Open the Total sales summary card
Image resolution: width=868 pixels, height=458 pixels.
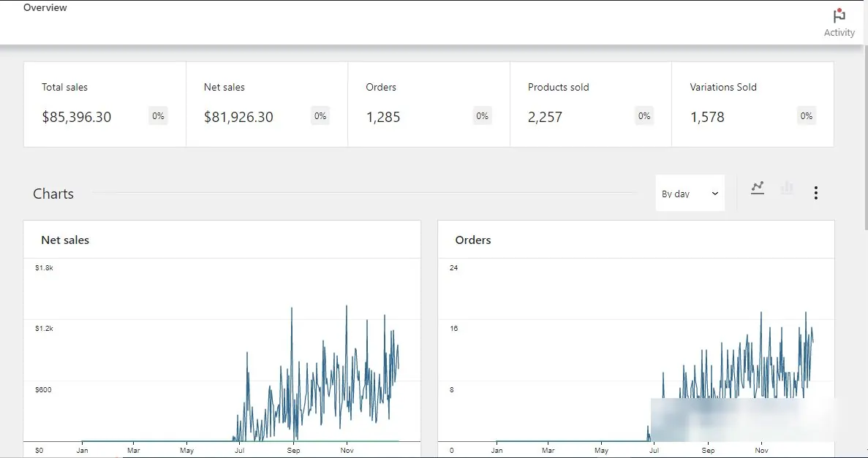[x=105, y=104]
